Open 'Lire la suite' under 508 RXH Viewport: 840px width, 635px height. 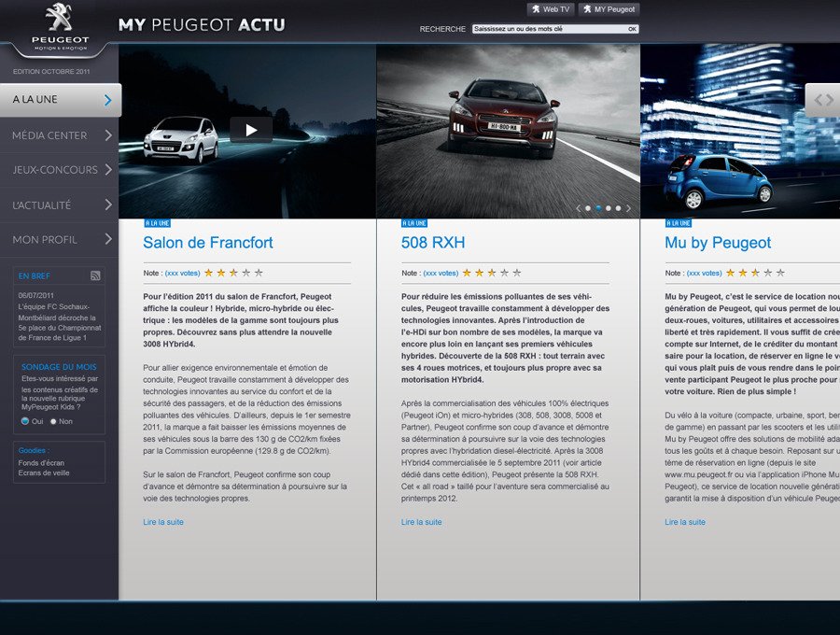click(x=422, y=522)
